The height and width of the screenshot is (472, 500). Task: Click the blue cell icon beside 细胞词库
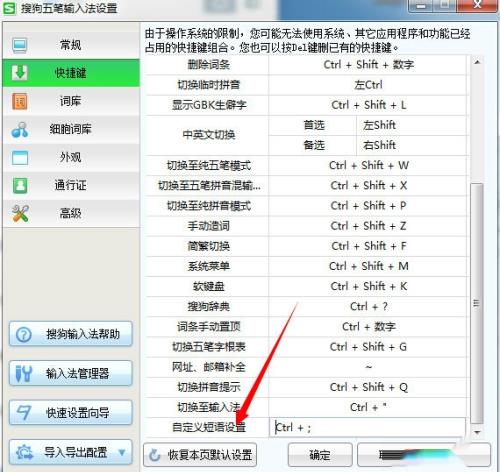pos(20,130)
